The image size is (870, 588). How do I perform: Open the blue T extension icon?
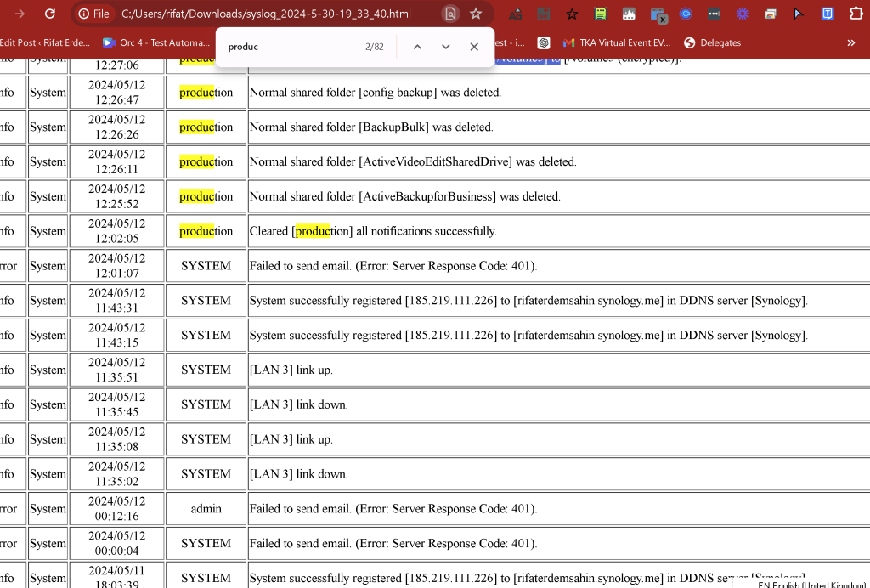click(x=828, y=14)
